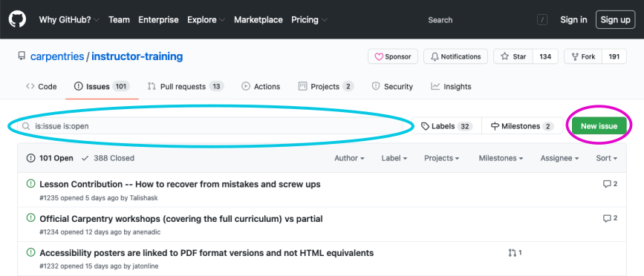Open the Pricing dropdown menu
Image resolution: width=644 pixels, height=276 pixels.
tap(309, 20)
